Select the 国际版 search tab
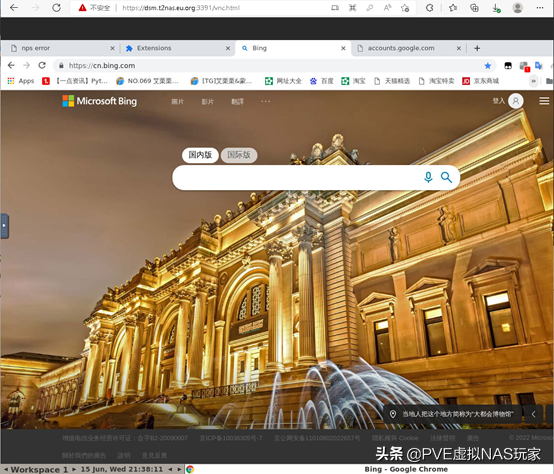 (x=239, y=155)
